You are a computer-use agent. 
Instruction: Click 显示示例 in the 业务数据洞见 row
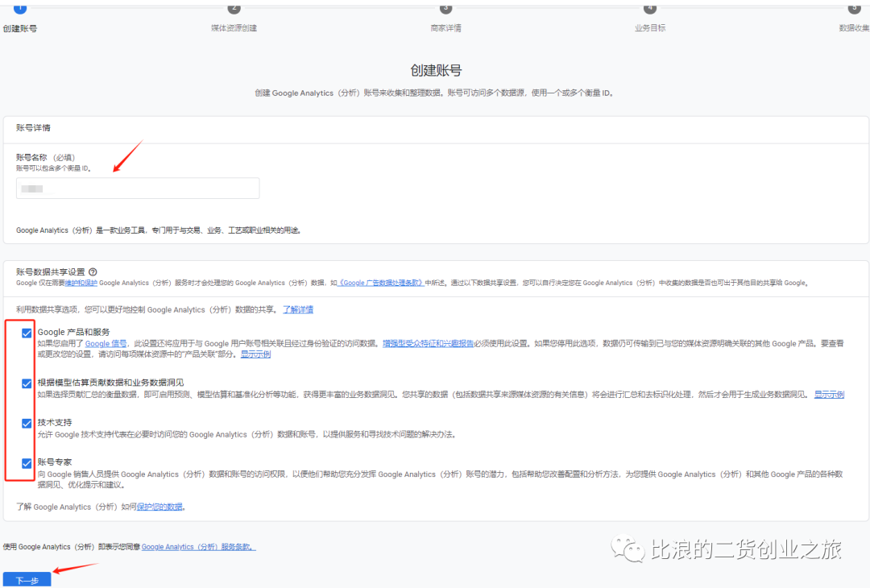pyautogui.click(x=829, y=395)
